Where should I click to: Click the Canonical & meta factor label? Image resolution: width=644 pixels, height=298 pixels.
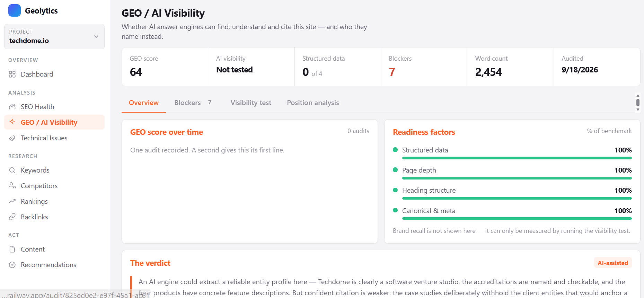point(429,211)
